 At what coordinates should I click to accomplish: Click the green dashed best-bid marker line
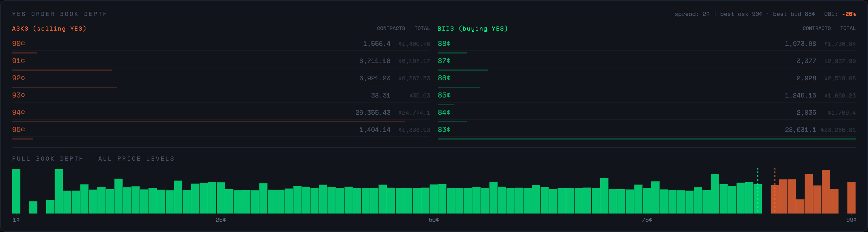(758, 190)
